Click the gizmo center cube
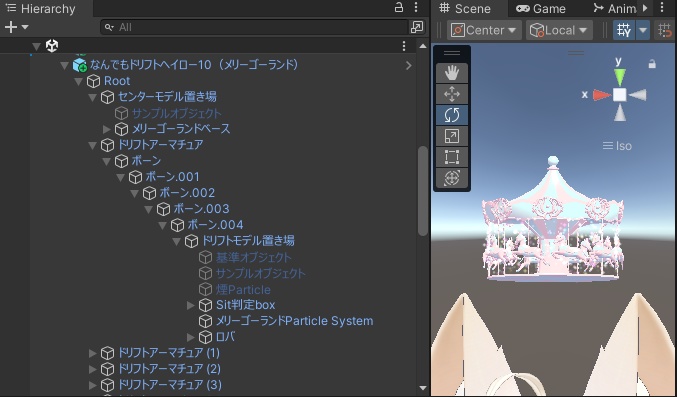Viewport: 677px width, 397px height. pos(620,95)
